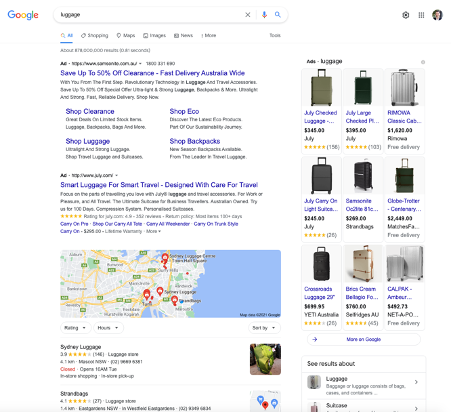
Task: Open the Shop Backpacks sitelink
Action: point(195,141)
